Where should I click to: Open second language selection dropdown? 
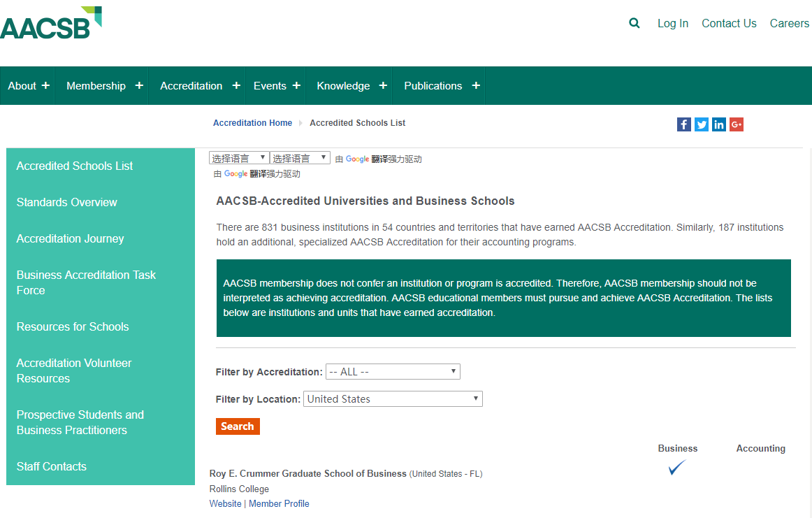pos(300,158)
